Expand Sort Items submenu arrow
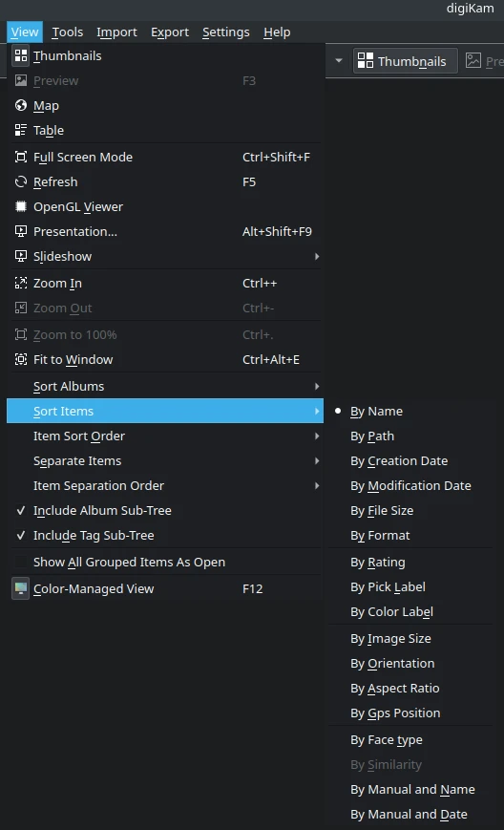Screen dimensions: 504x830 317,412
